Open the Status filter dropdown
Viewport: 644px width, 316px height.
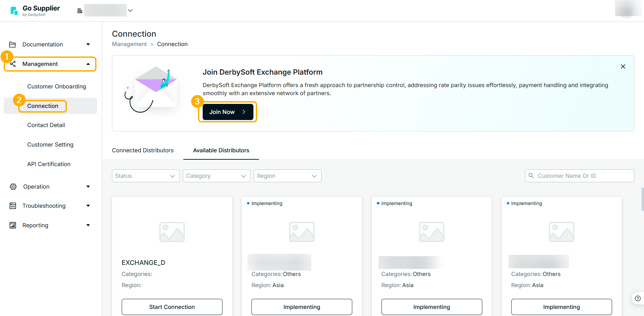145,176
